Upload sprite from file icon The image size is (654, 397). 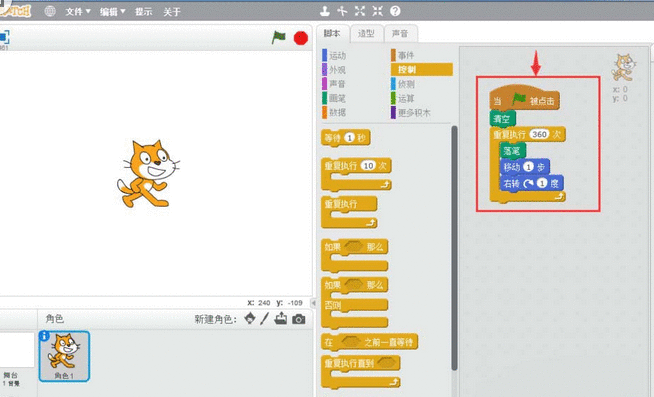[x=281, y=318]
